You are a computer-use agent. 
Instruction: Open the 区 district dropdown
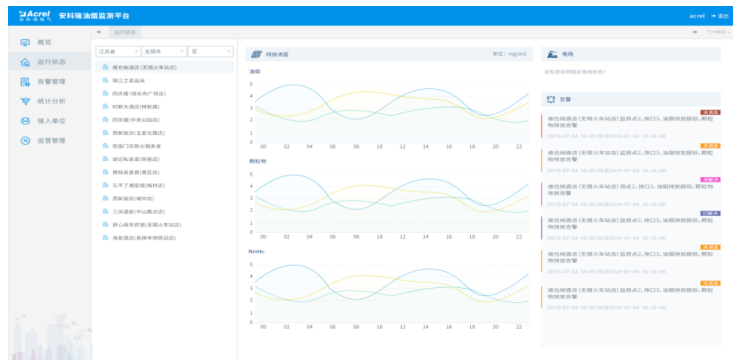pyautogui.click(x=210, y=51)
